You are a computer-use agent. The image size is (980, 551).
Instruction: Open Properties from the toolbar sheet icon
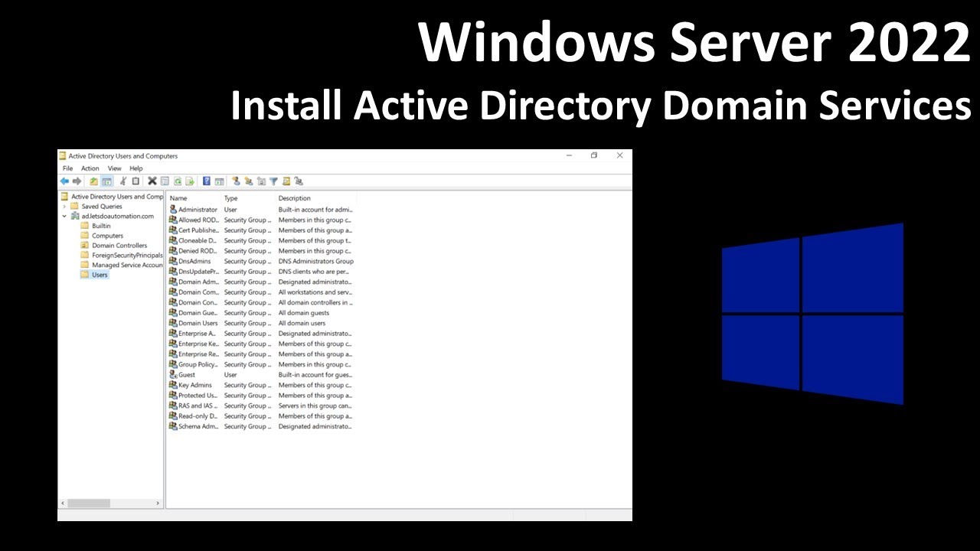[x=165, y=181]
